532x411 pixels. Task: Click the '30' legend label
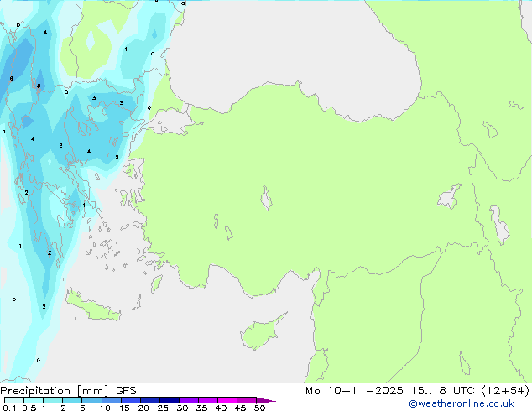182,408
